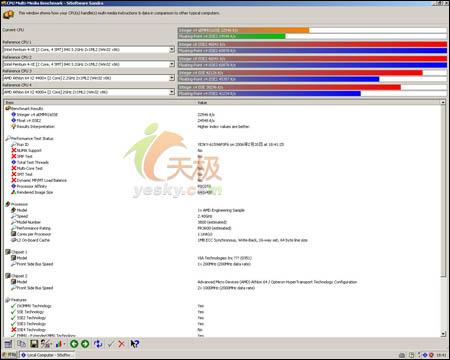Click the green back arrow button
The width and height of the screenshot is (450, 360).
pos(74,344)
